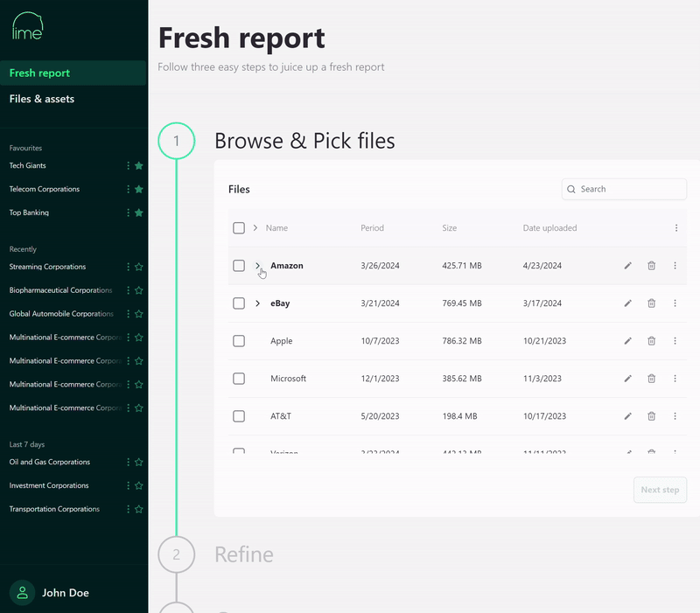
Task: Tick the checkbox for Apple
Action: coord(239,341)
